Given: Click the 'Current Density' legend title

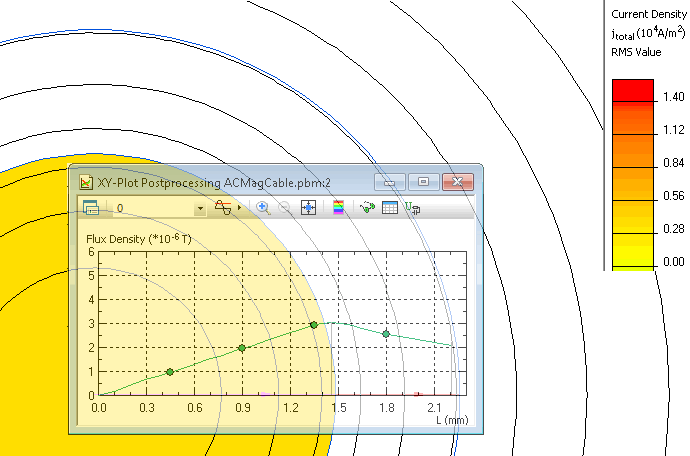Looking at the screenshot, I should pos(649,14).
